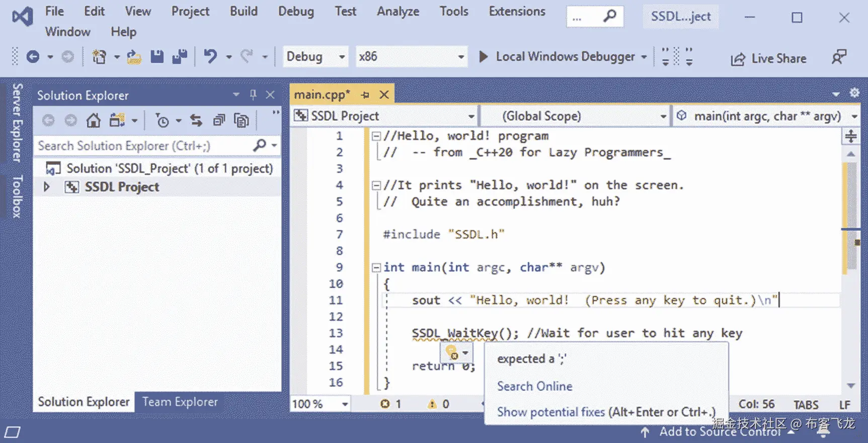Open the main(int argc...) member dropdown
This screenshot has width=868, height=443.
(766, 116)
